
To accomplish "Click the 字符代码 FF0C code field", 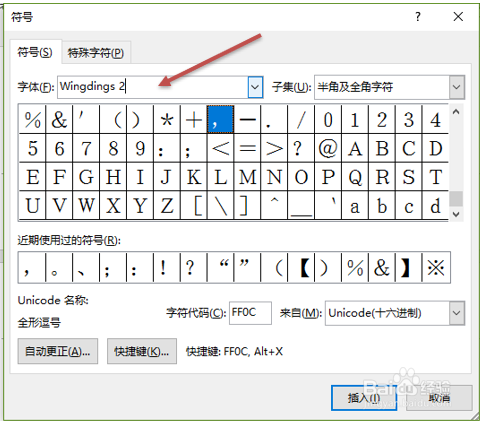I will [250, 313].
